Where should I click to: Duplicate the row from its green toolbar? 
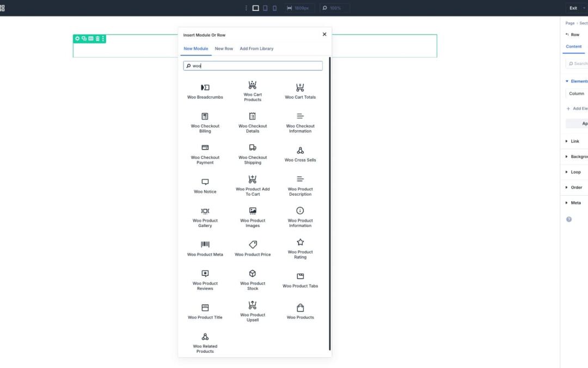[x=84, y=38]
